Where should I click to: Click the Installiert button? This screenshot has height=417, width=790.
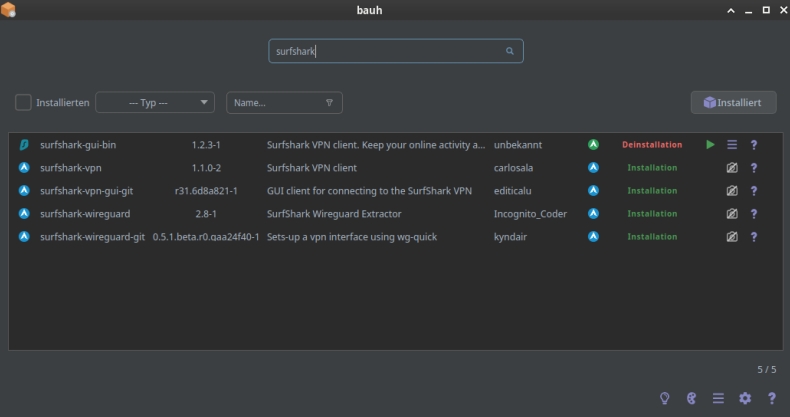[733, 102]
